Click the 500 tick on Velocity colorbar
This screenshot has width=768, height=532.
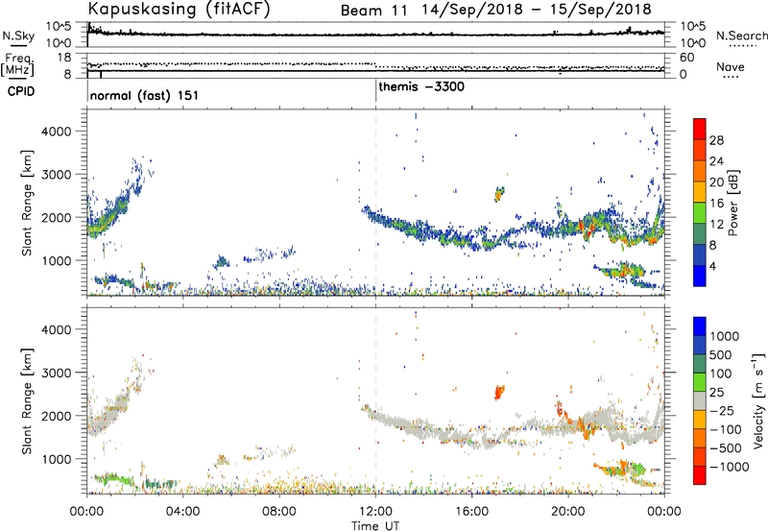click(721, 355)
